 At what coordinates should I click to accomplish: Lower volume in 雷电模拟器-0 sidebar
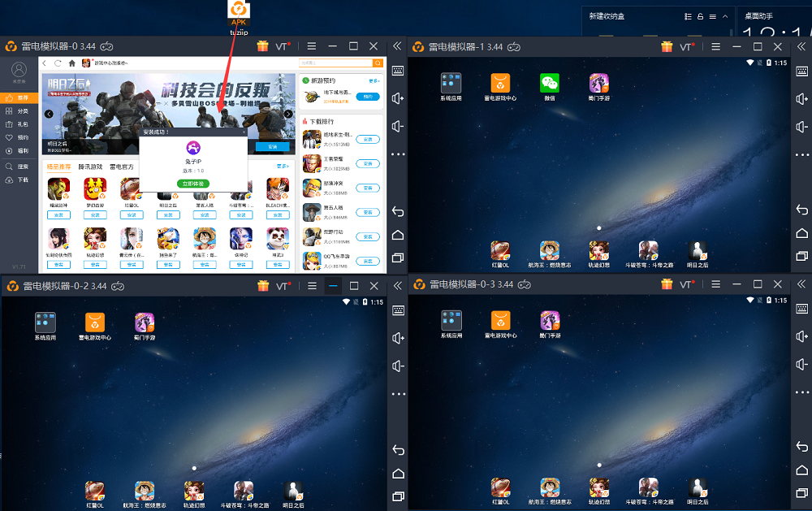click(x=398, y=127)
